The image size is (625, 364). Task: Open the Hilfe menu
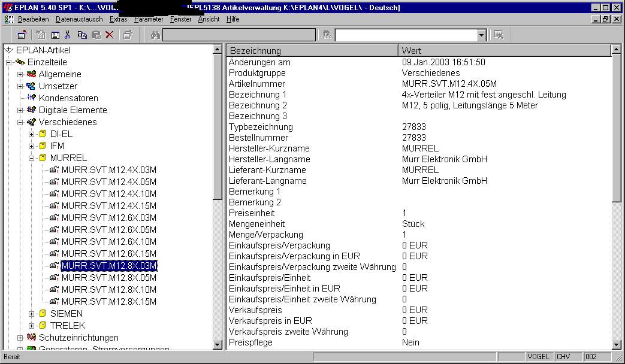tap(233, 19)
